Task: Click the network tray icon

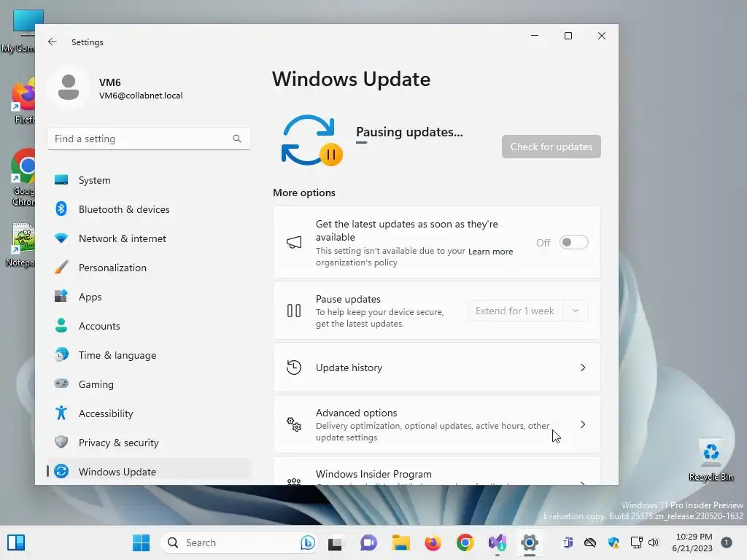Action: point(636,542)
